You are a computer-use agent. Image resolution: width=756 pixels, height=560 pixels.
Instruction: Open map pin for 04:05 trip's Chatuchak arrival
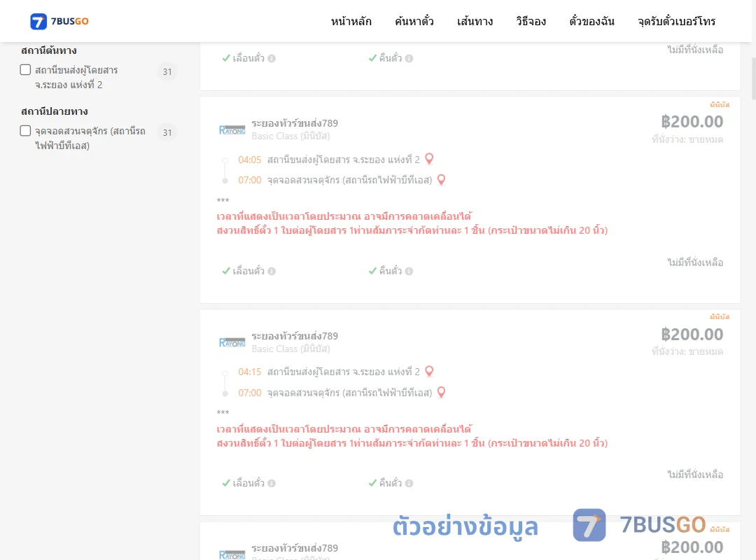coord(441,179)
